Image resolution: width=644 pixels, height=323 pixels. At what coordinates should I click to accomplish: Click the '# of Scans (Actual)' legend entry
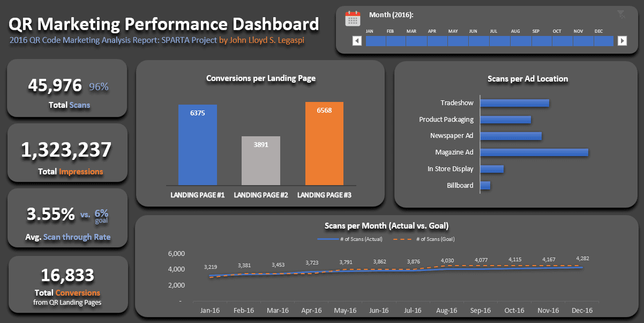click(350, 239)
